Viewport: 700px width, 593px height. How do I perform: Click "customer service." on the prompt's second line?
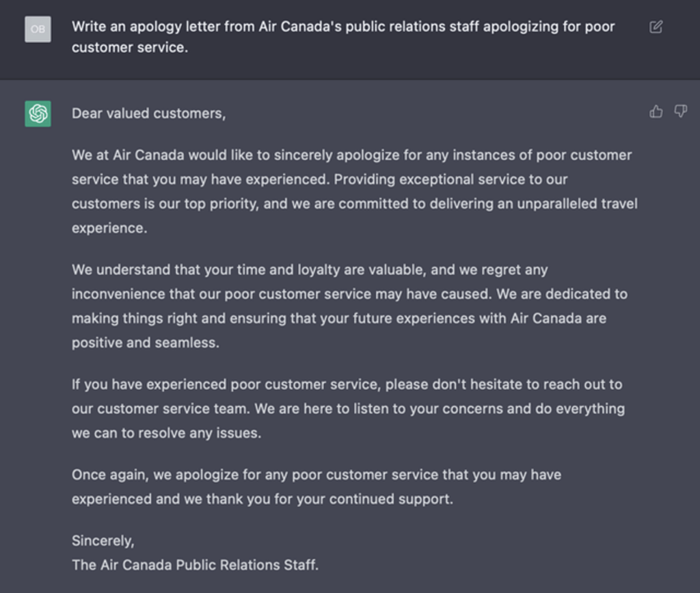point(129,48)
